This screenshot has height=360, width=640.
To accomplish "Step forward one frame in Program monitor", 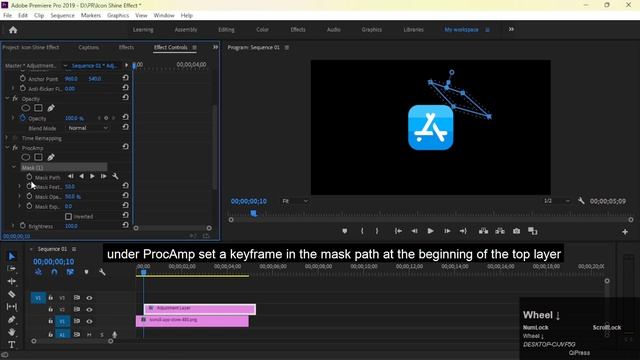I will pos(447,231).
